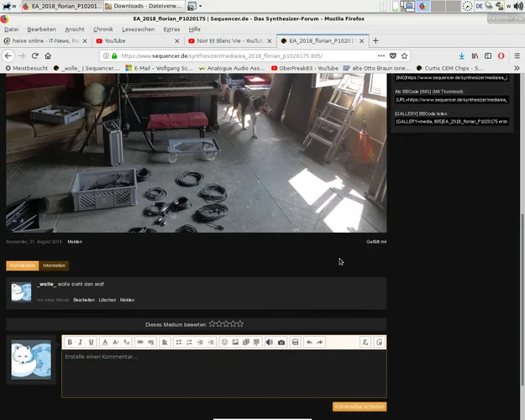The height and width of the screenshot is (420, 525).
Task: Toggle bold formatting in comment editor
Action: pos(70,342)
